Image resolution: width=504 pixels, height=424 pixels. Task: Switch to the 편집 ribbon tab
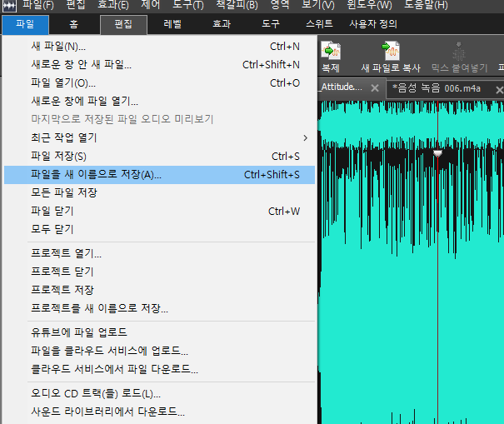point(123,24)
